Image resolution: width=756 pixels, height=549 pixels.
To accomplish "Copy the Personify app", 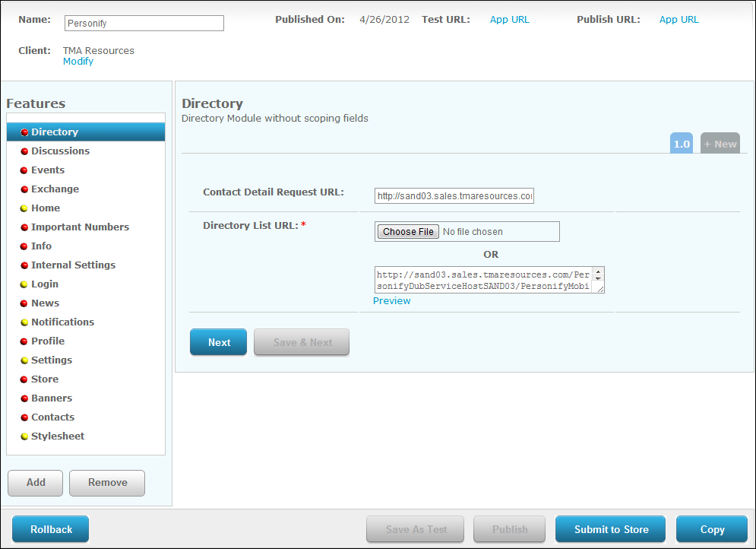I will click(x=711, y=529).
